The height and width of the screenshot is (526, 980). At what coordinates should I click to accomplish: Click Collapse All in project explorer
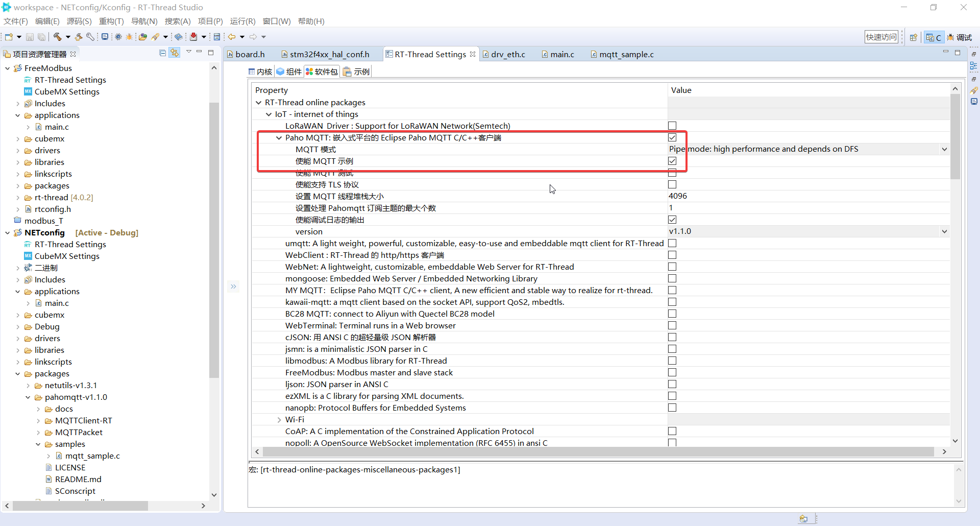click(x=162, y=53)
